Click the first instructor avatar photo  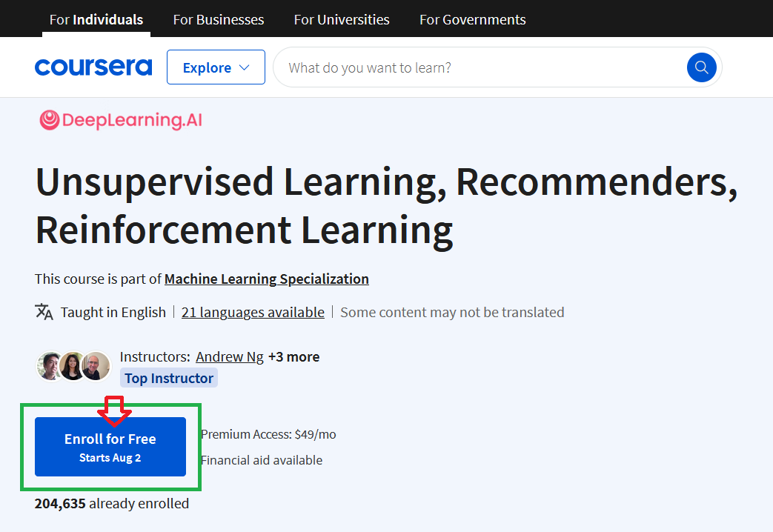pyautogui.click(x=50, y=366)
